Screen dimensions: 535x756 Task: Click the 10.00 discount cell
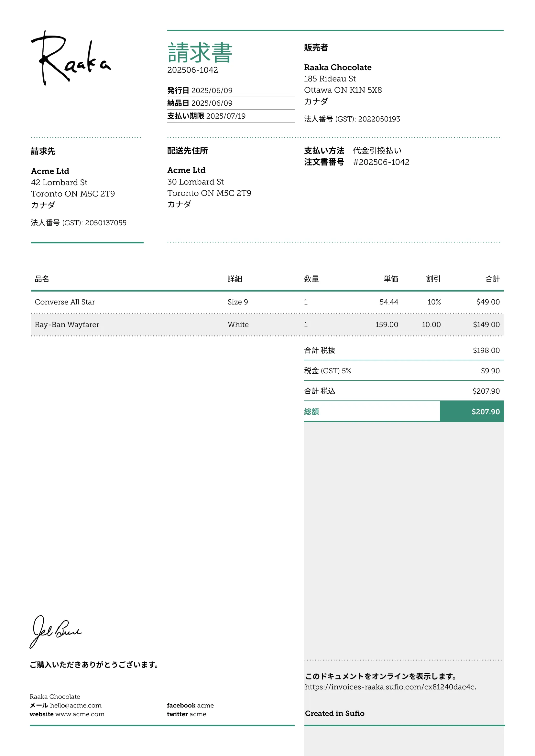pos(431,325)
